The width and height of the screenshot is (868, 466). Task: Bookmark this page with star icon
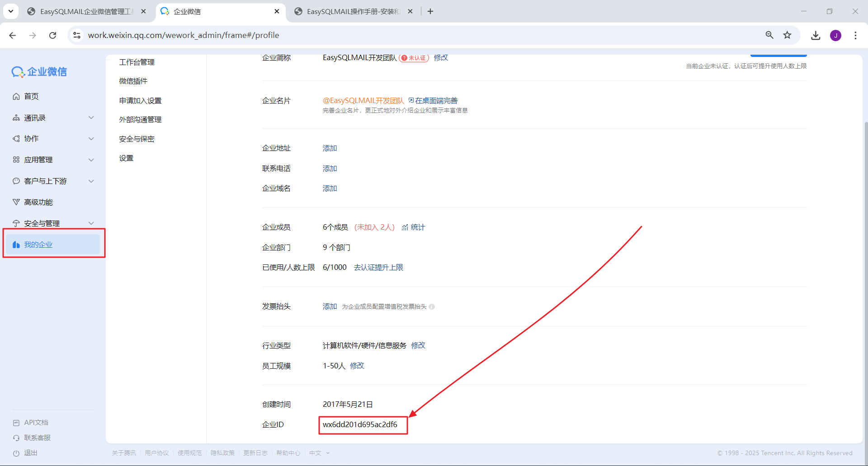point(787,35)
